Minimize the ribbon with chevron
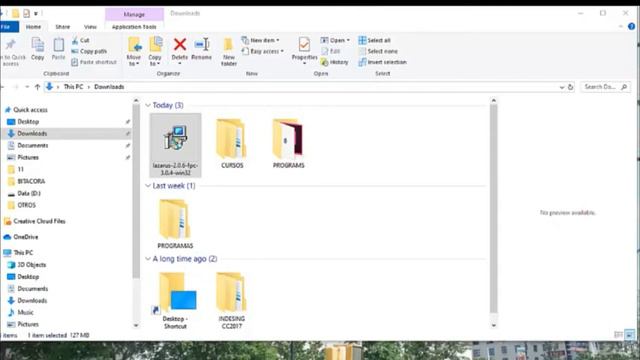The height and width of the screenshot is (360, 640). 620,27
